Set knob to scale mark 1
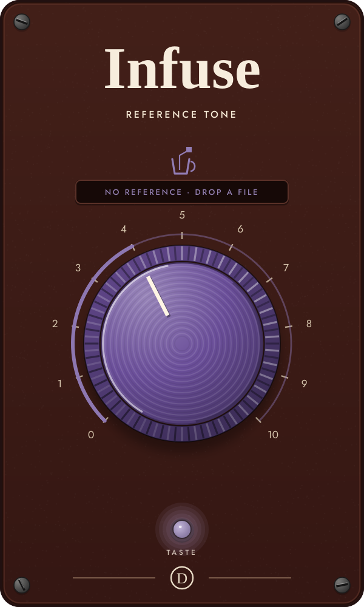Screen dimensions: 364x607 pyautogui.click(x=59, y=384)
